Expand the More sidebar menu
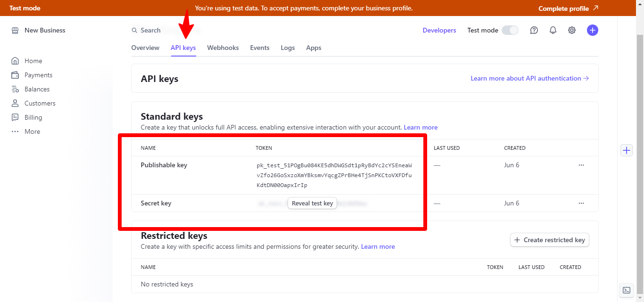Image resolution: width=644 pixels, height=302 pixels. coord(32,131)
